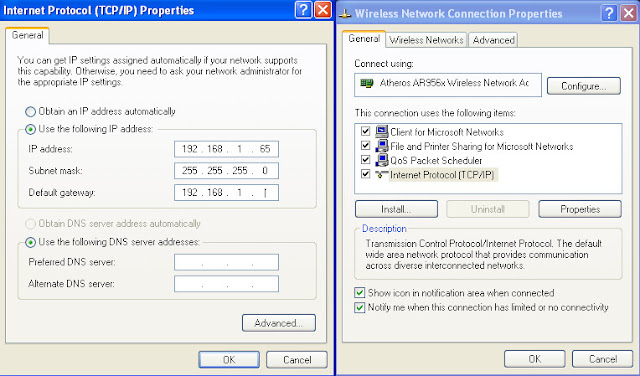Image resolution: width=640 pixels, height=376 pixels.
Task: Click the Subnet mask field
Action: (x=227, y=171)
